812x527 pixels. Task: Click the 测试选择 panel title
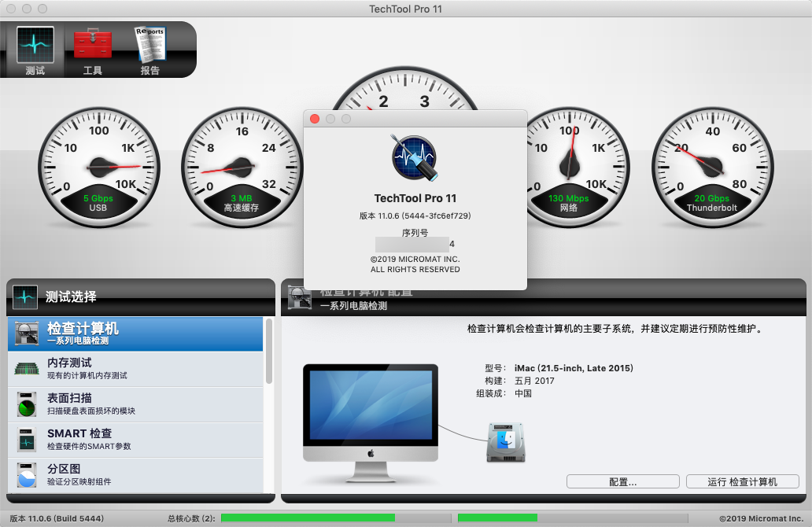coord(71,297)
